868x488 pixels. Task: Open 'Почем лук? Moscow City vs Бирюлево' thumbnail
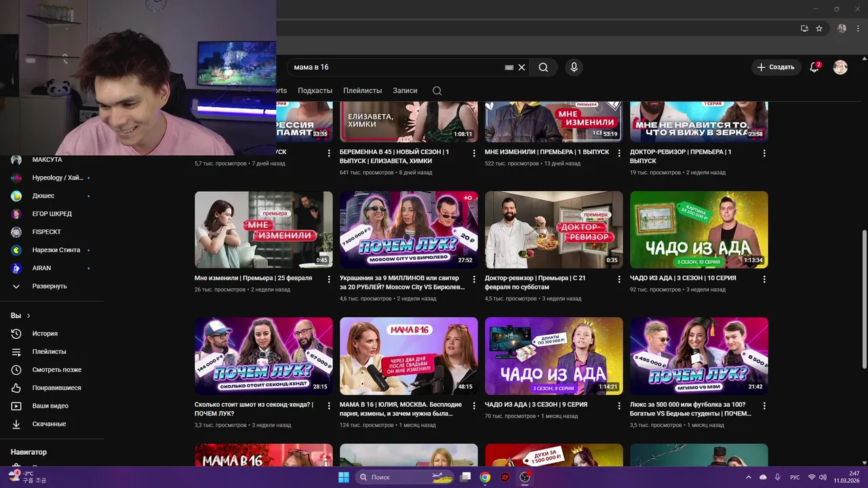pyautogui.click(x=409, y=230)
